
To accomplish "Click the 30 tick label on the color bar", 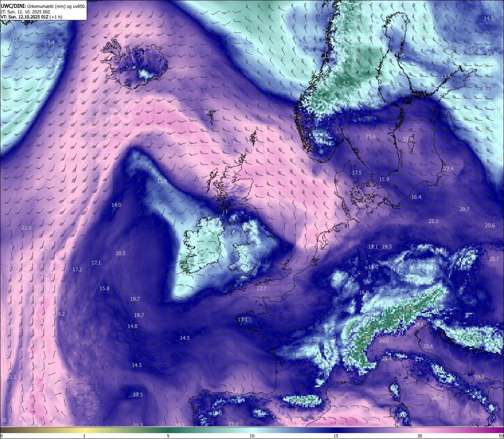I will coord(420,436).
